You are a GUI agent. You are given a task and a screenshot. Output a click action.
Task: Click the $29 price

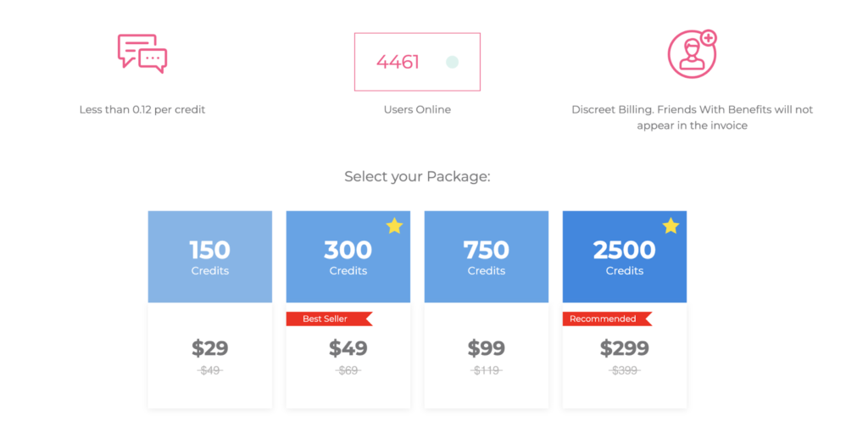pos(210,348)
